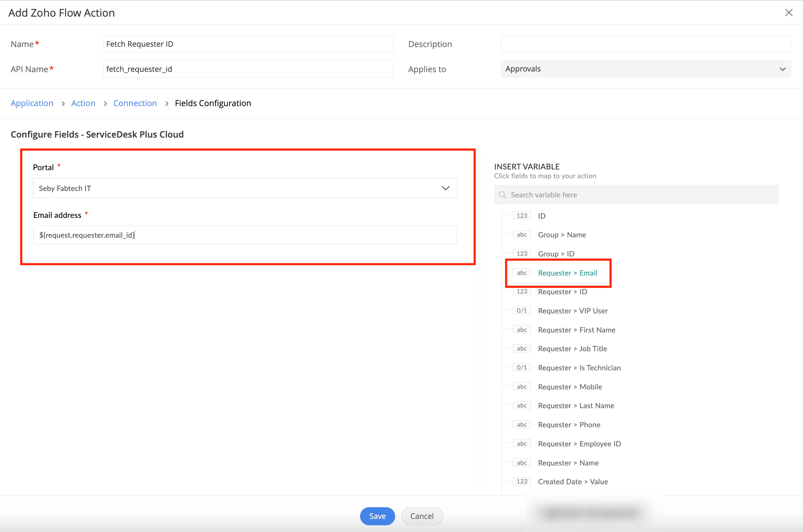
Task: Click the search magnifier icon in variable search
Action: [502, 195]
